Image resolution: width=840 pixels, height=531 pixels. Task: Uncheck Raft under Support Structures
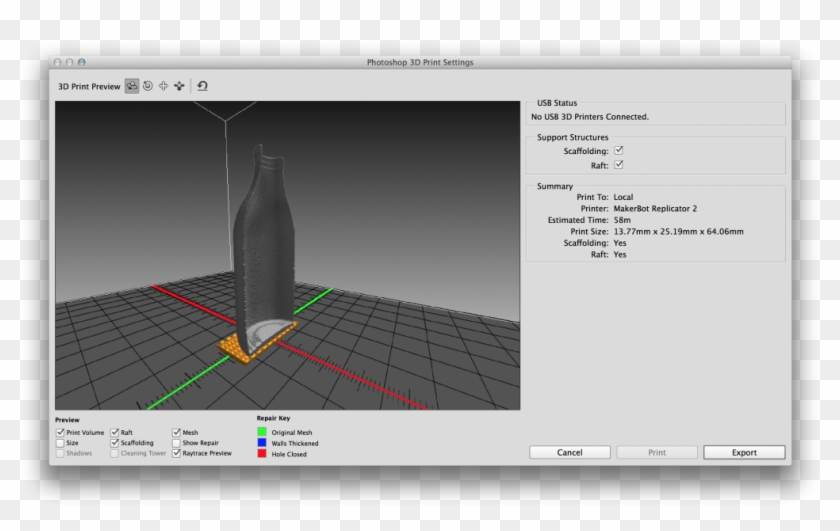tap(619, 165)
